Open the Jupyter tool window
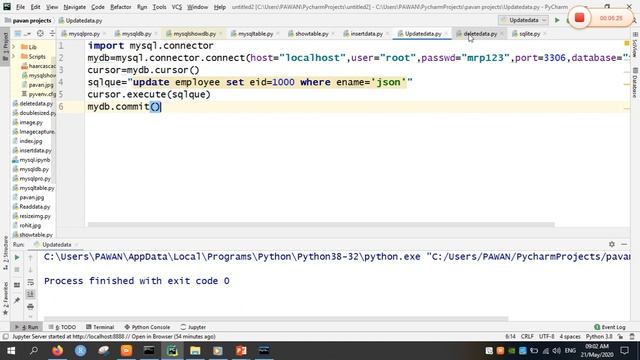640x360 pixels. pyautogui.click(x=193, y=327)
